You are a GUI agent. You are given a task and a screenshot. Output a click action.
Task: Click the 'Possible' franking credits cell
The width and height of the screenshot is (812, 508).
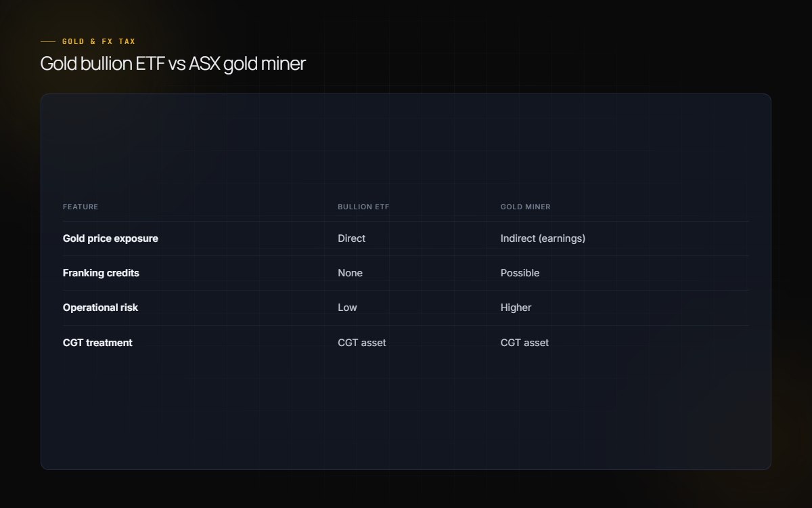coord(520,273)
